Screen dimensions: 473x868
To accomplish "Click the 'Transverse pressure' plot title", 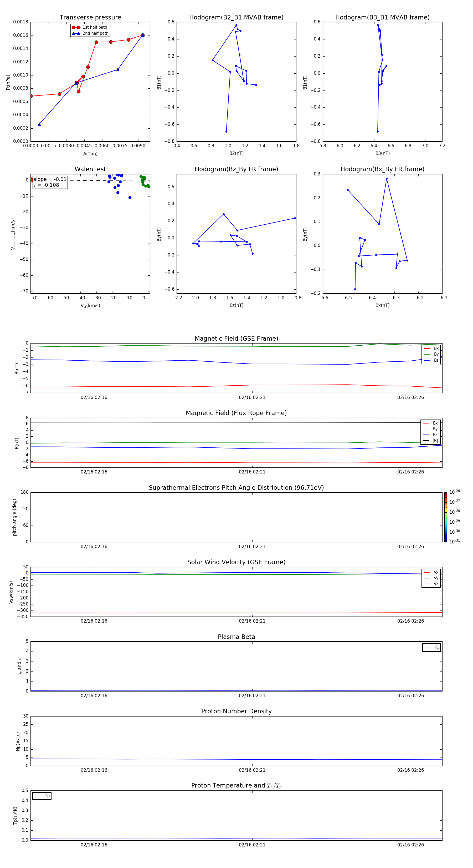I will click(90, 18).
